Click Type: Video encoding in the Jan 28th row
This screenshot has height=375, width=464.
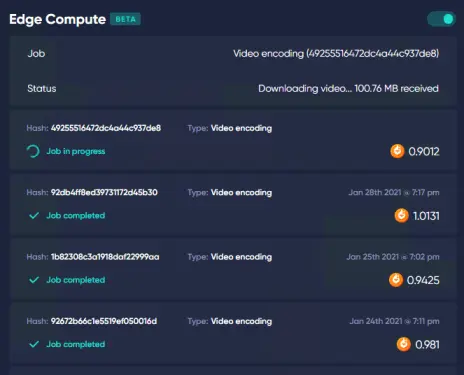point(230,193)
